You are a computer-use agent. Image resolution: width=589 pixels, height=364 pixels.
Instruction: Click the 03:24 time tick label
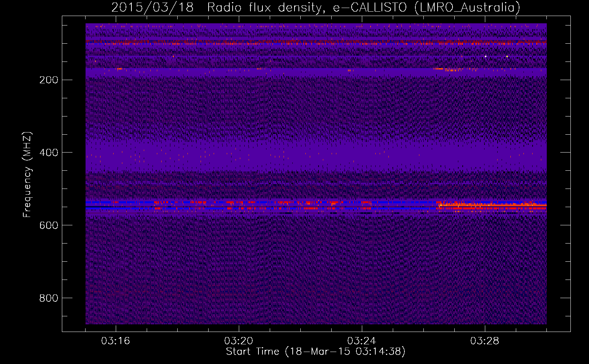coord(362,341)
